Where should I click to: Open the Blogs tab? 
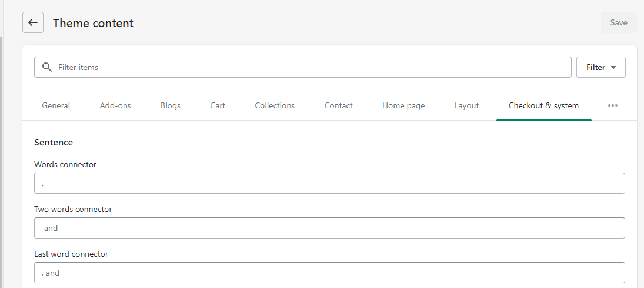click(171, 106)
